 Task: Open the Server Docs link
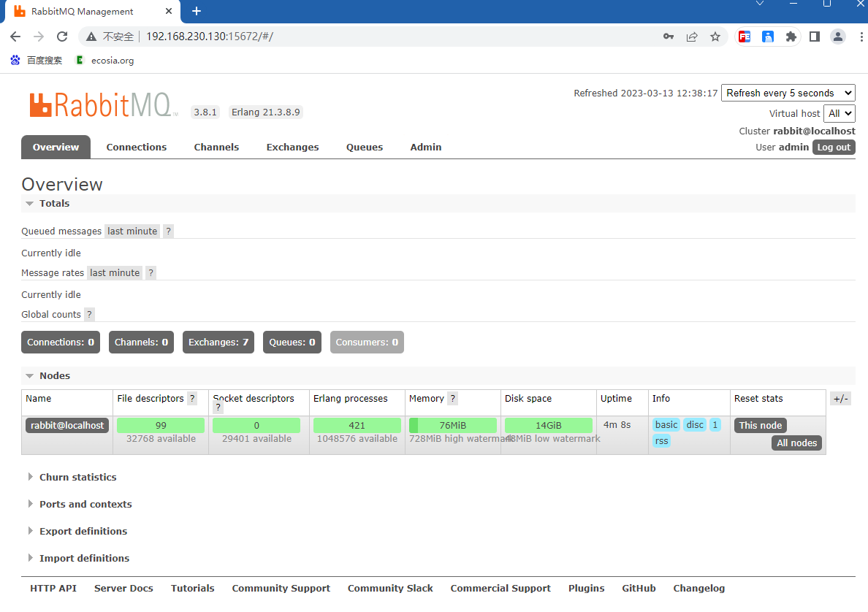click(x=123, y=588)
